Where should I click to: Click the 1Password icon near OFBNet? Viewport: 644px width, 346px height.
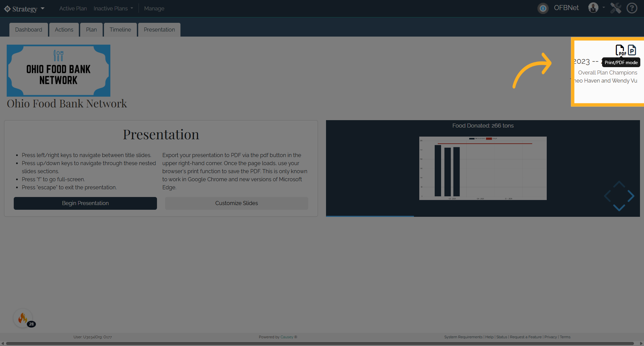(543, 8)
